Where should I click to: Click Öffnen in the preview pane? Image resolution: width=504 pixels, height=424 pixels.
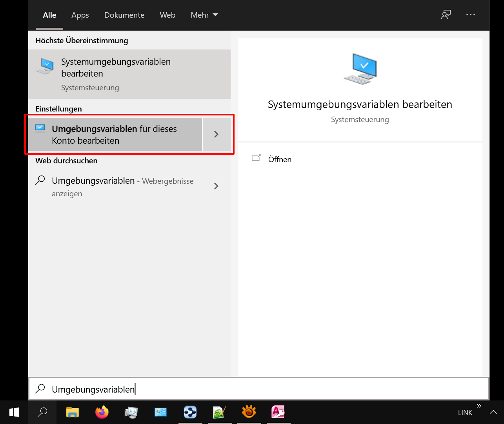click(x=280, y=159)
